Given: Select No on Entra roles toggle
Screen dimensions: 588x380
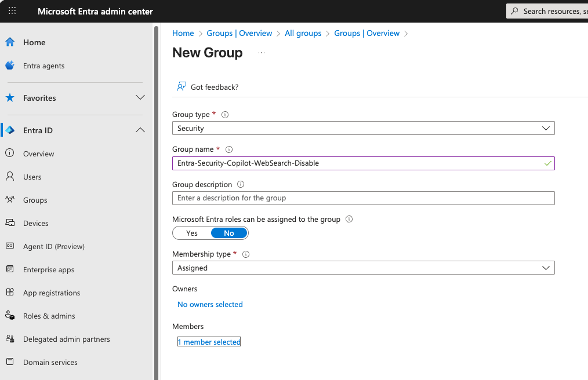Looking at the screenshot, I should coord(229,233).
